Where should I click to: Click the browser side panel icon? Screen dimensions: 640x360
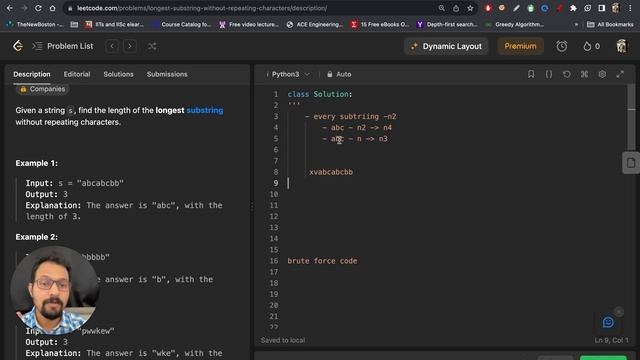(x=602, y=8)
